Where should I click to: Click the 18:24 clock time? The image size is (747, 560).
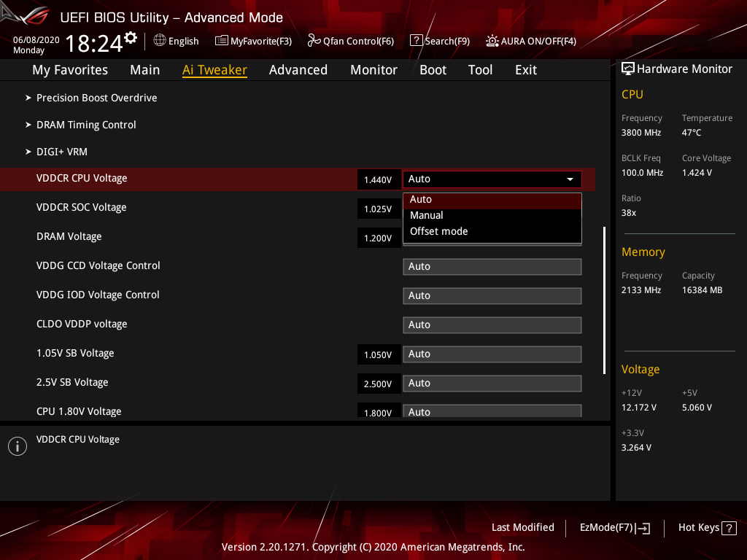[94, 44]
